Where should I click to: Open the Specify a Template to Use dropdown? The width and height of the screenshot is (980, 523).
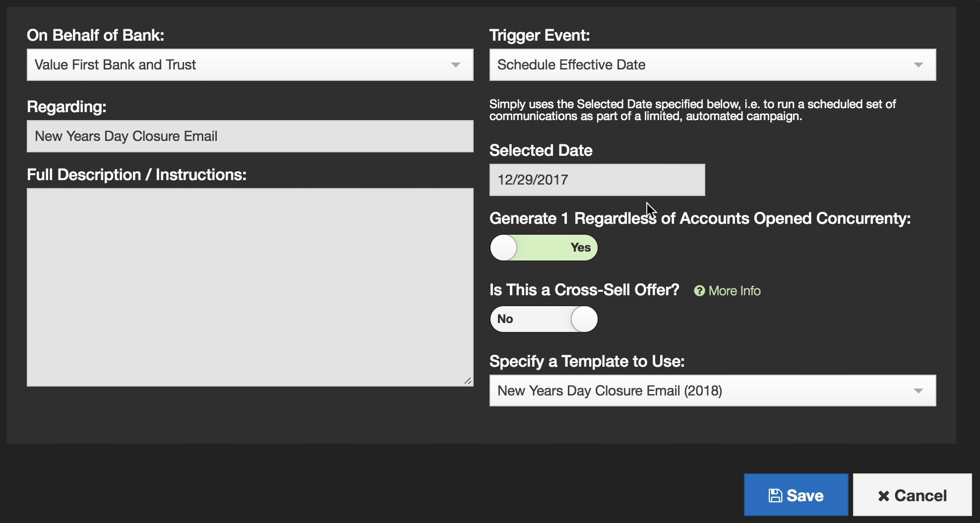tap(713, 391)
